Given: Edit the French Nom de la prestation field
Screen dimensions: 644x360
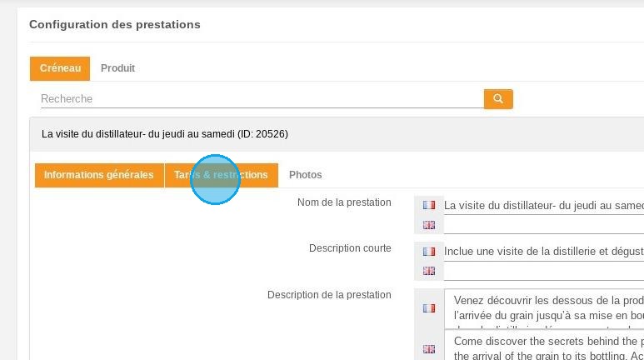Looking at the screenshot, I should pyautogui.click(x=544, y=206).
